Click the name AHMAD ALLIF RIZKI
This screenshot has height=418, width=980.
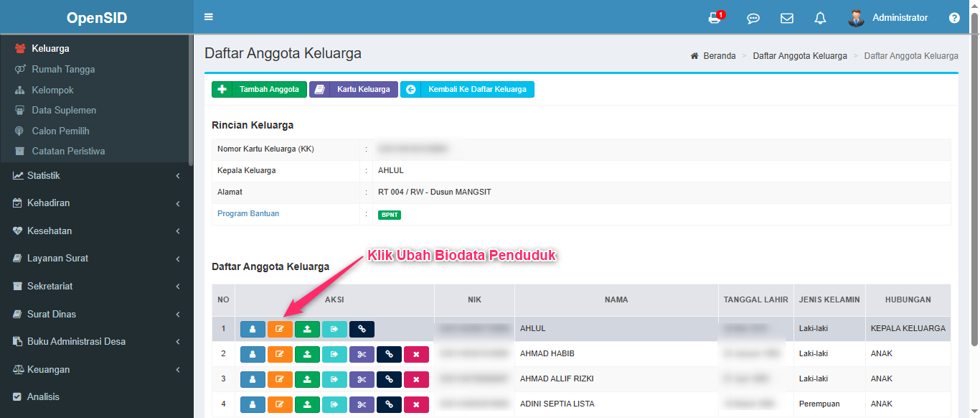point(557,379)
